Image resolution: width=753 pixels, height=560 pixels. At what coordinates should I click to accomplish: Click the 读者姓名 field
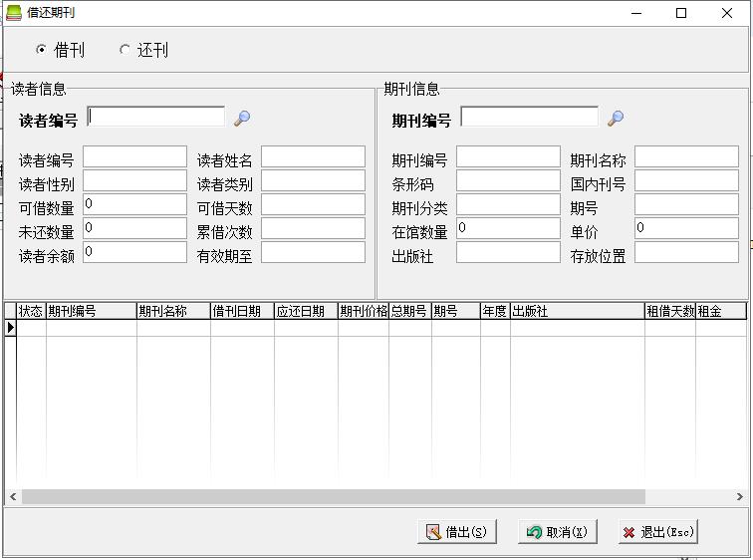pos(313,157)
